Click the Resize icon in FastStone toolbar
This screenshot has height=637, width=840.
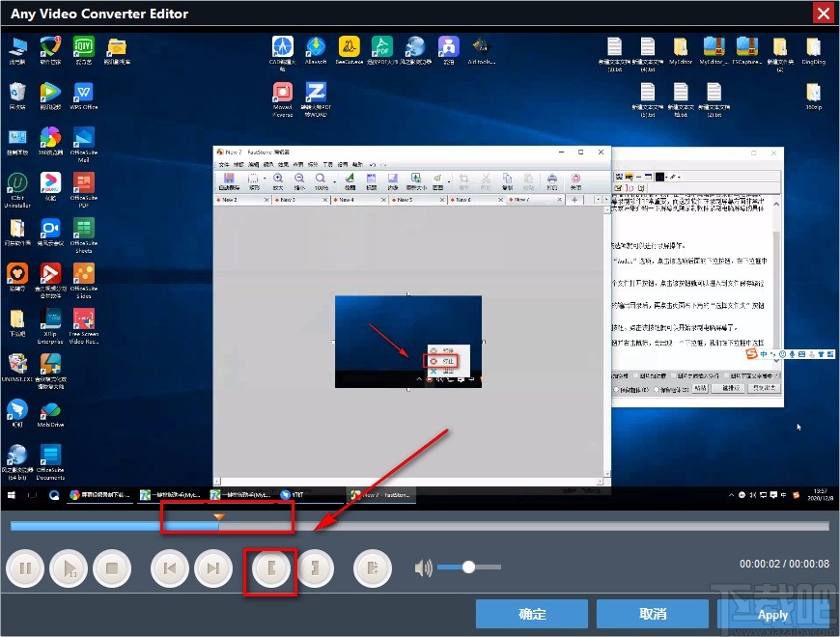click(x=417, y=180)
